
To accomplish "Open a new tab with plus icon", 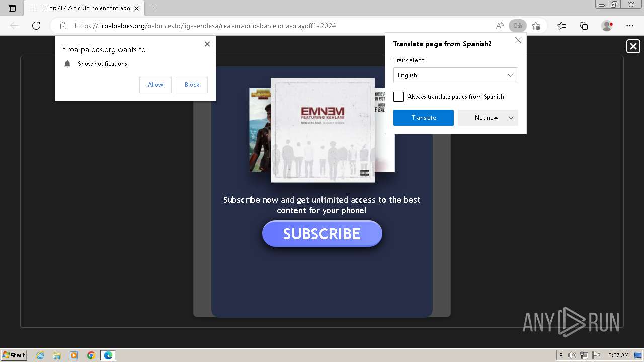I will coord(153,8).
